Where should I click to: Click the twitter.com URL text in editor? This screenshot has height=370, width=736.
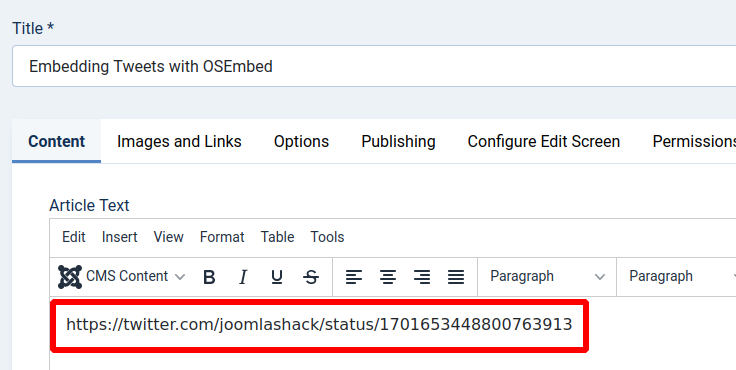(319, 324)
